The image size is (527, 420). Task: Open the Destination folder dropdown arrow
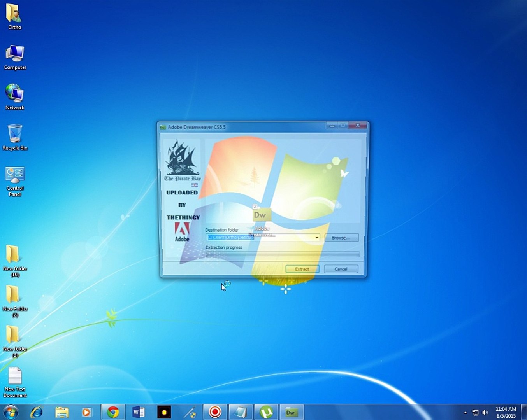pyautogui.click(x=317, y=238)
